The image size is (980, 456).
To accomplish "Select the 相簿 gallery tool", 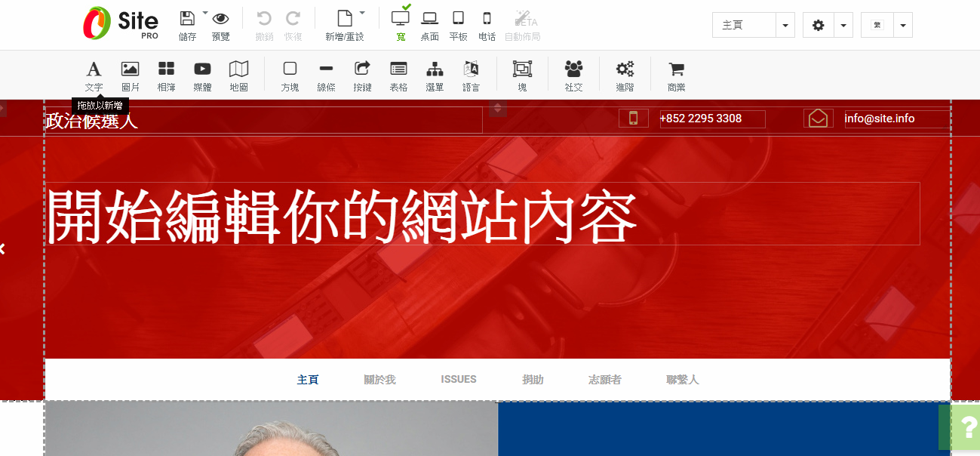I will point(166,75).
